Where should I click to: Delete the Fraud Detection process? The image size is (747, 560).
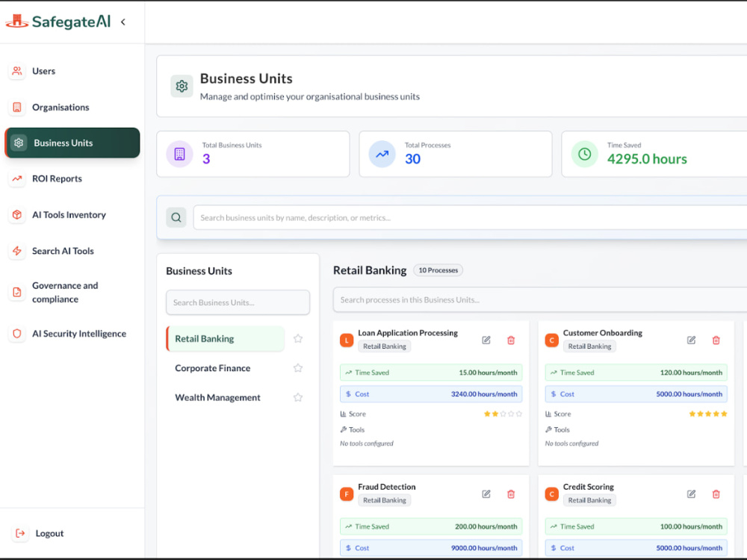[x=511, y=494]
